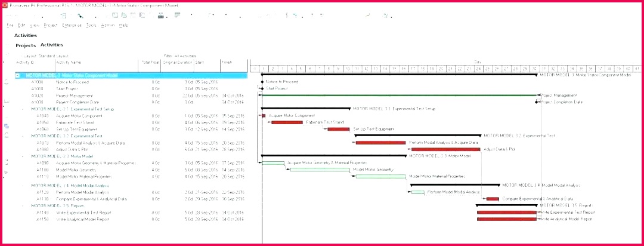Click the green Project Management Gantt bar
644x246 pixels.
[399, 96]
